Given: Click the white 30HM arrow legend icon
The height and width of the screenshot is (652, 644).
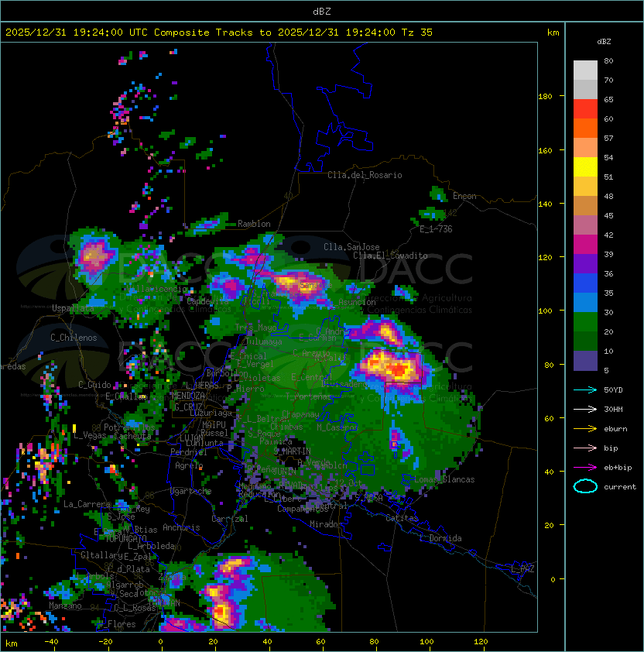Looking at the screenshot, I should (x=585, y=409).
